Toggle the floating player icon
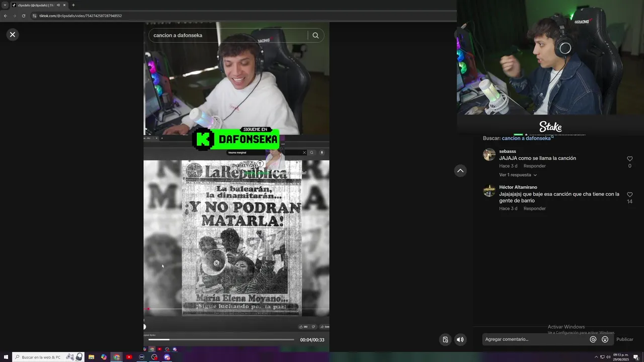The height and width of the screenshot is (362, 644). tap(445, 339)
